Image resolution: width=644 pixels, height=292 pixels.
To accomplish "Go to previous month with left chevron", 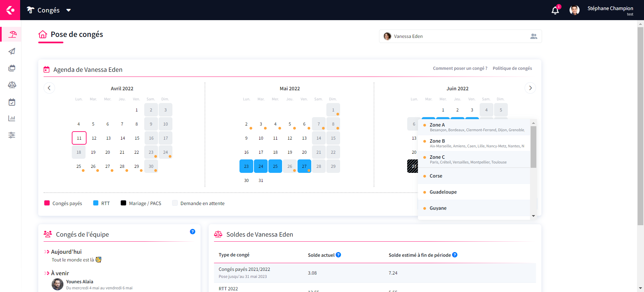I will tap(49, 88).
